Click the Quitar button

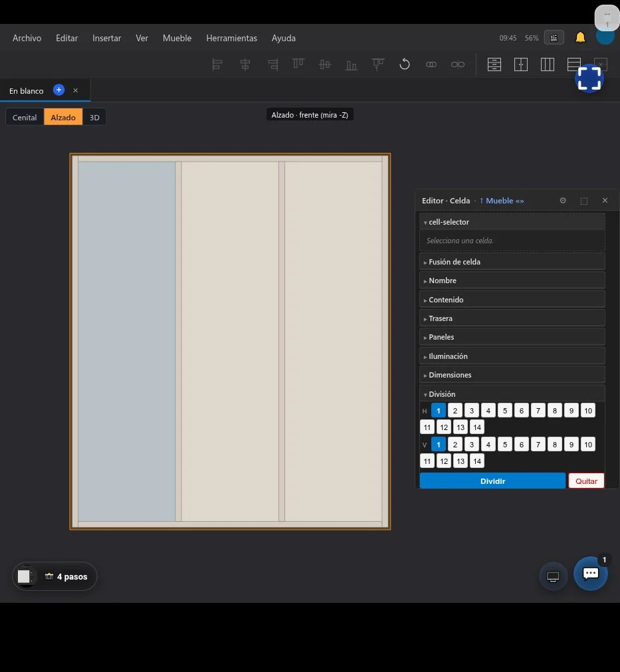pyautogui.click(x=586, y=481)
